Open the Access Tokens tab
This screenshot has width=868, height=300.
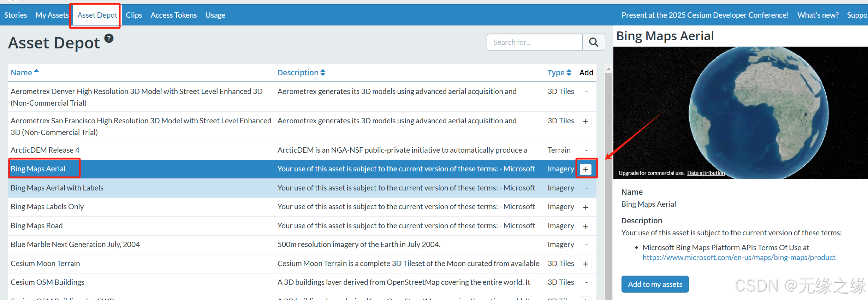[174, 15]
